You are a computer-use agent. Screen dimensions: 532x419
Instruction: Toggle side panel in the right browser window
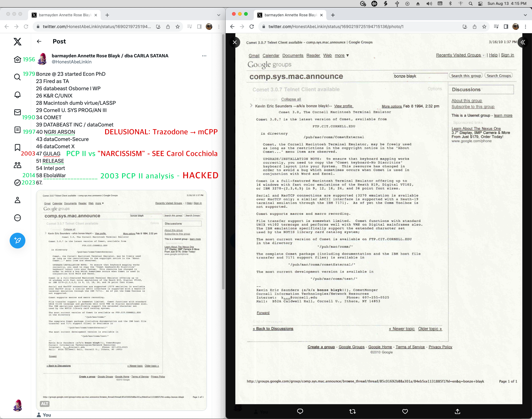tap(506, 27)
